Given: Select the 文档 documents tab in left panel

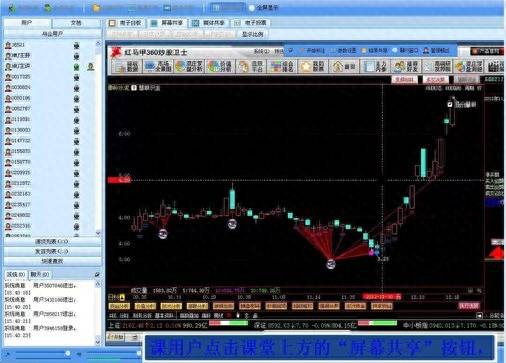Looking at the screenshot, I should click(76, 23).
